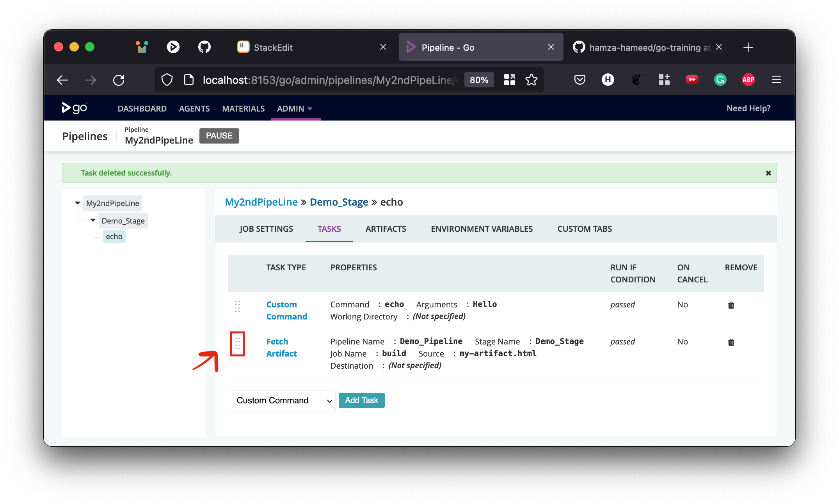Select the ENVIRONMENT VARIABLES tab
Viewport: 839px width, 504px height.
coord(481,229)
